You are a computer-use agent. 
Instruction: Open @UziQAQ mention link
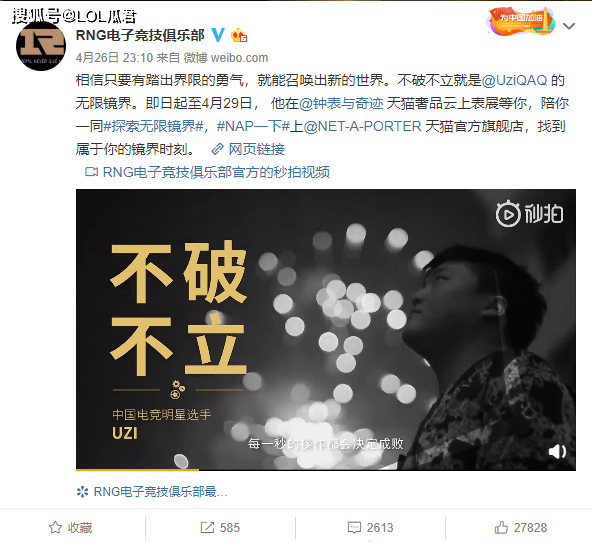click(x=514, y=80)
